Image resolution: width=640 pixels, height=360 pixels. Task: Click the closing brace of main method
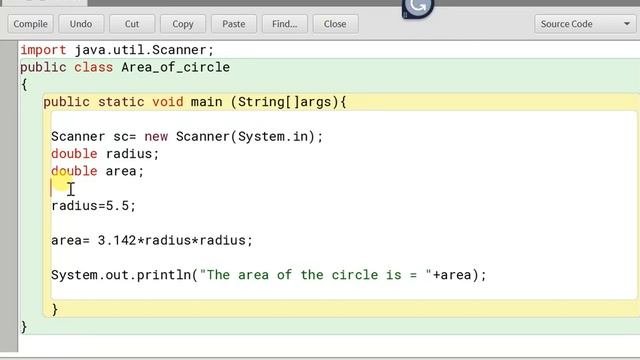[55, 310]
